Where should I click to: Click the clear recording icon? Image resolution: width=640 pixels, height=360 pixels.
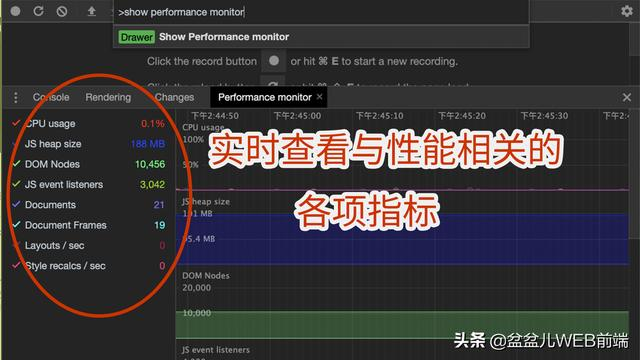[62, 11]
